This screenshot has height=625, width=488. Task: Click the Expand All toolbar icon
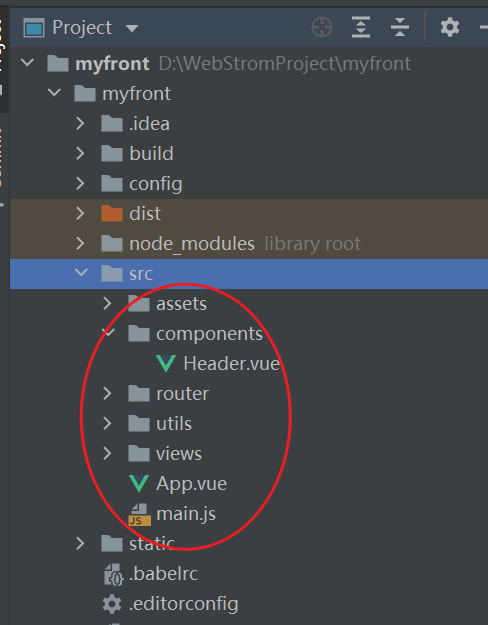tap(361, 28)
